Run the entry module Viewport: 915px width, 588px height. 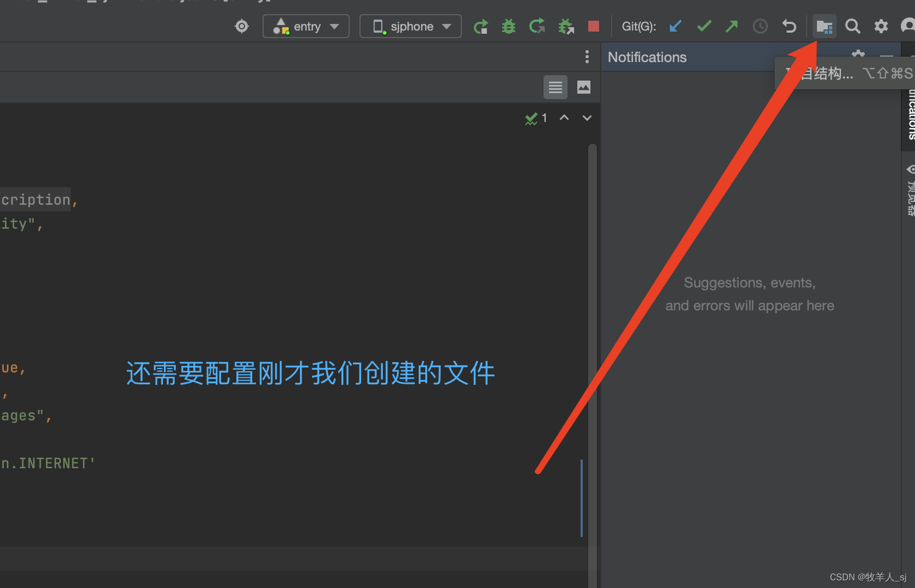pyautogui.click(x=481, y=26)
